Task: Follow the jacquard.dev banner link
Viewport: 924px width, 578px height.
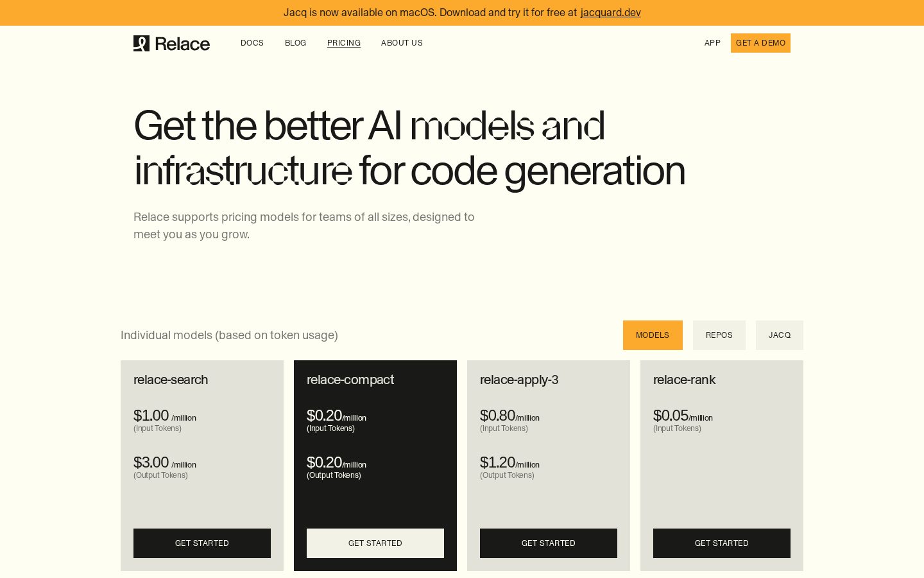Action: (x=610, y=13)
